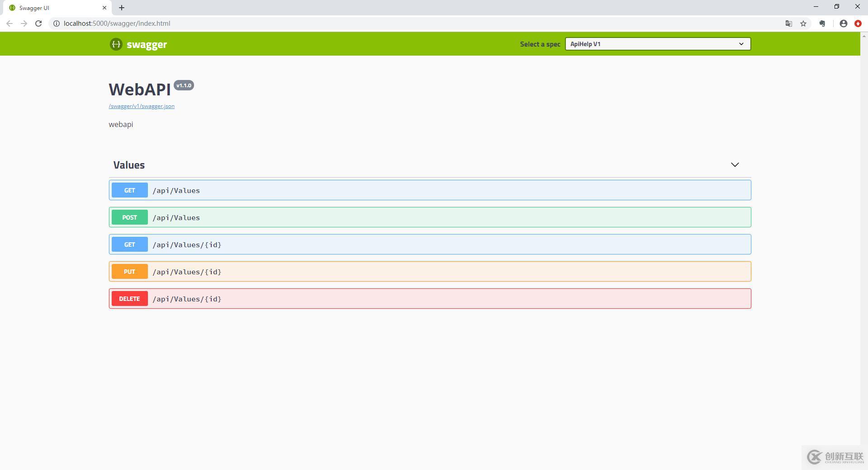Expand the PUT /api/Values/{id} operation
This screenshot has width=868, height=470.
[x=430, y=272]
